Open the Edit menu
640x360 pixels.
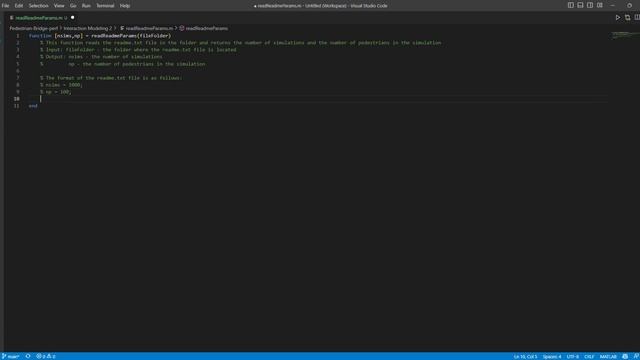tap(19, 6)
